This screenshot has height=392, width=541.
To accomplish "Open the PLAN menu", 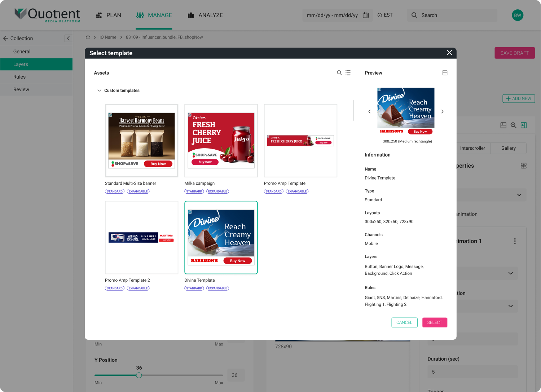I will pos(109,15).
